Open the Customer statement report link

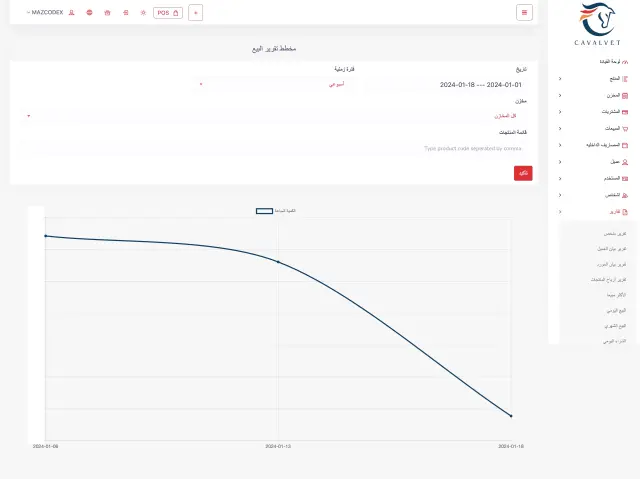[x=612, y=249]
